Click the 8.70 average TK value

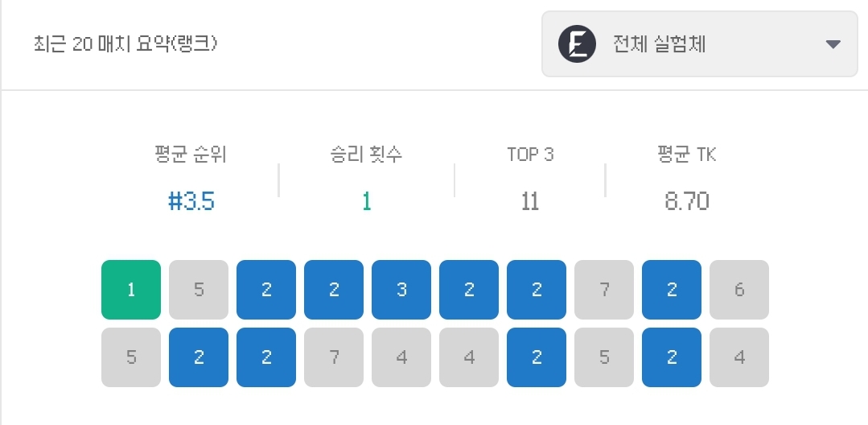[x=687, y=202]
